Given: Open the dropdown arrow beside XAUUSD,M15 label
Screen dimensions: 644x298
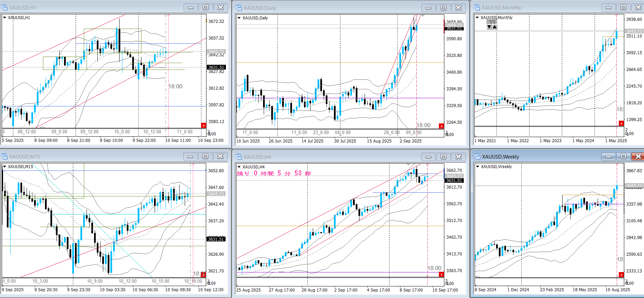Looking at the screenshot, I should point(5,167).
